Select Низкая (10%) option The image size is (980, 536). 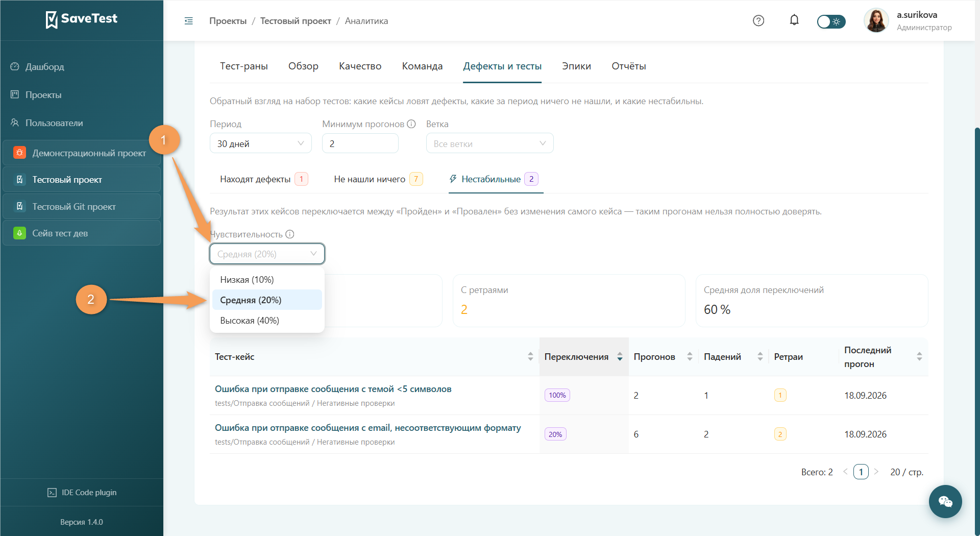pos(267,280)
